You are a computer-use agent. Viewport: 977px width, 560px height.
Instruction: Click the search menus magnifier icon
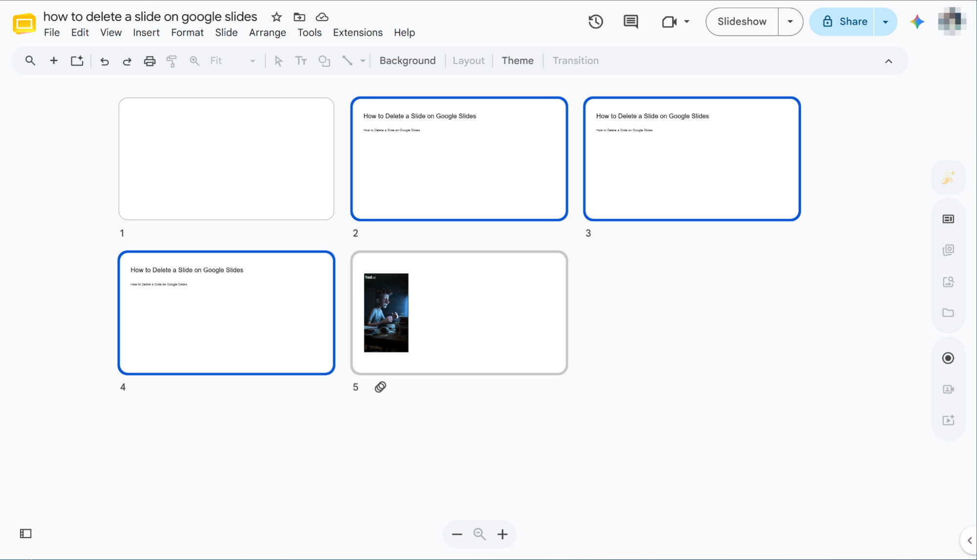[x=30, y=61]
